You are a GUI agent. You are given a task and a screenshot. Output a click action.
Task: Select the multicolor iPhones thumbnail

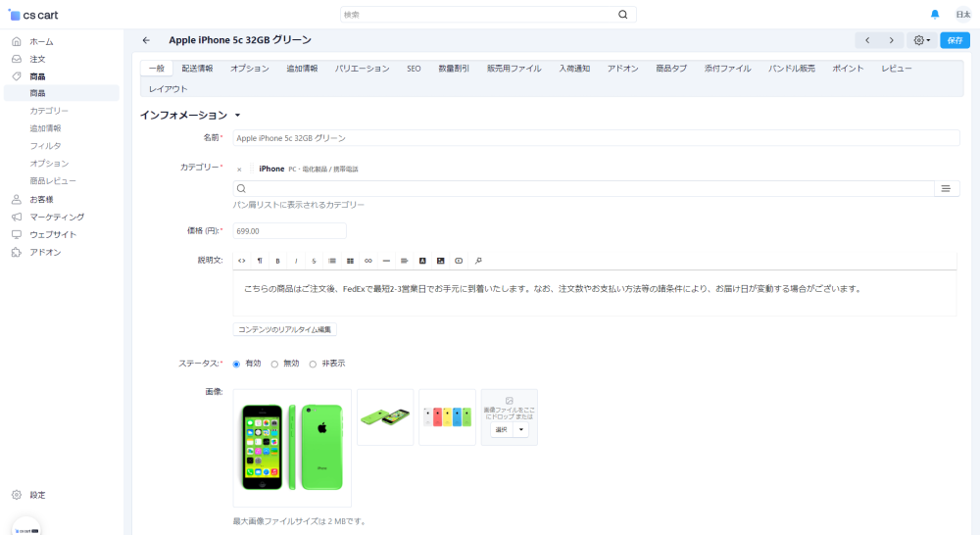pyautogui.click(x=447, y=416)
